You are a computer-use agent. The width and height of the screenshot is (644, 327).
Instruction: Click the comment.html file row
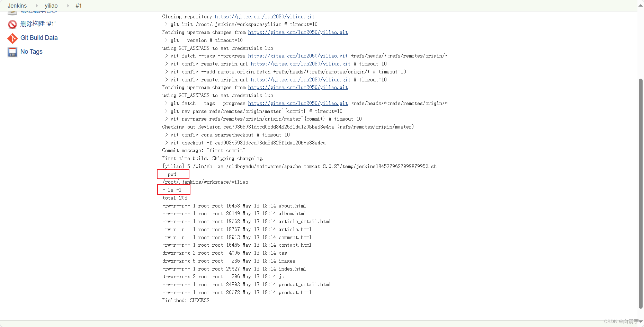(237, 237)
